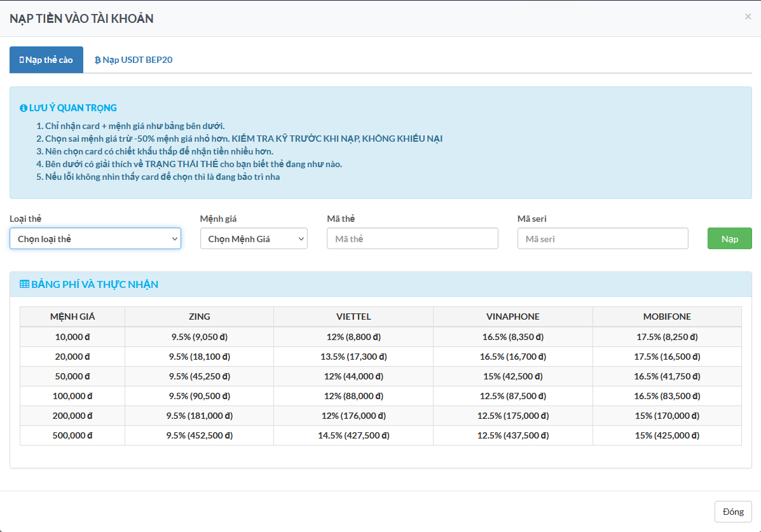Expand the Chọn Mệnh Giá dropdown

point(254,239)
